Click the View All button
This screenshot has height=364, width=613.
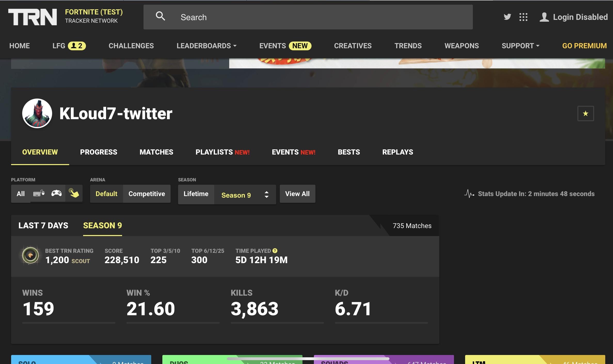coord(297,194)
